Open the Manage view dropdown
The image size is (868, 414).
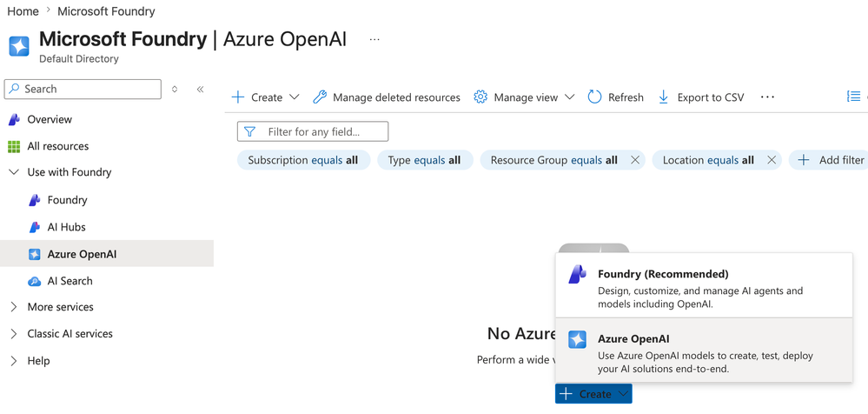[x=525, y=97]
